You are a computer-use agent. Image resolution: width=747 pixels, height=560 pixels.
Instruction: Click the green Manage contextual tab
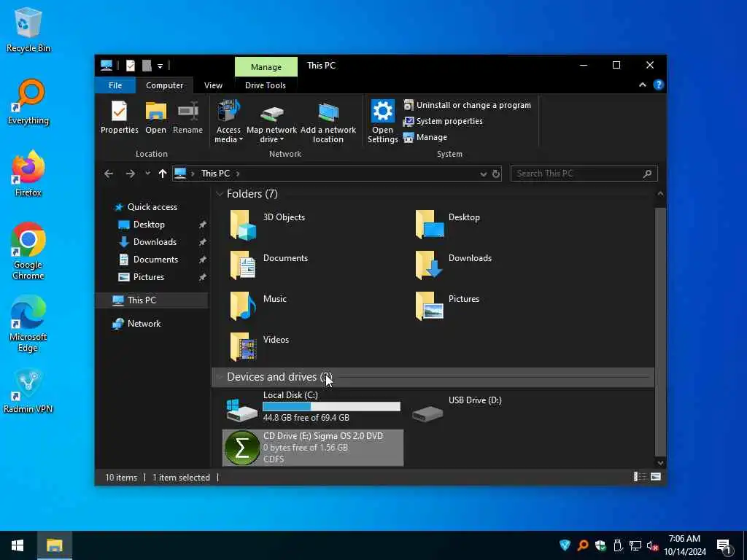(266, 67)
